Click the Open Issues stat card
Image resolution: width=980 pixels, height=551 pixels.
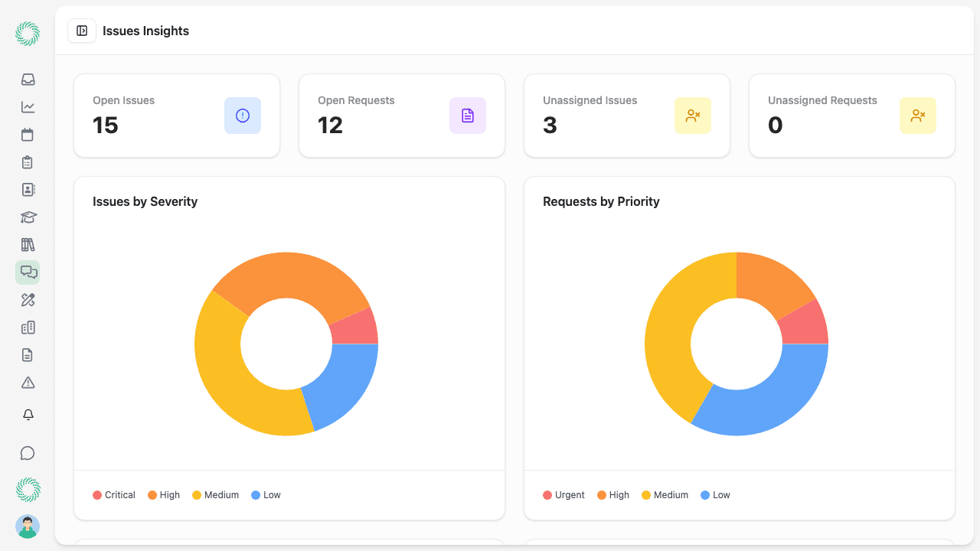176,116
